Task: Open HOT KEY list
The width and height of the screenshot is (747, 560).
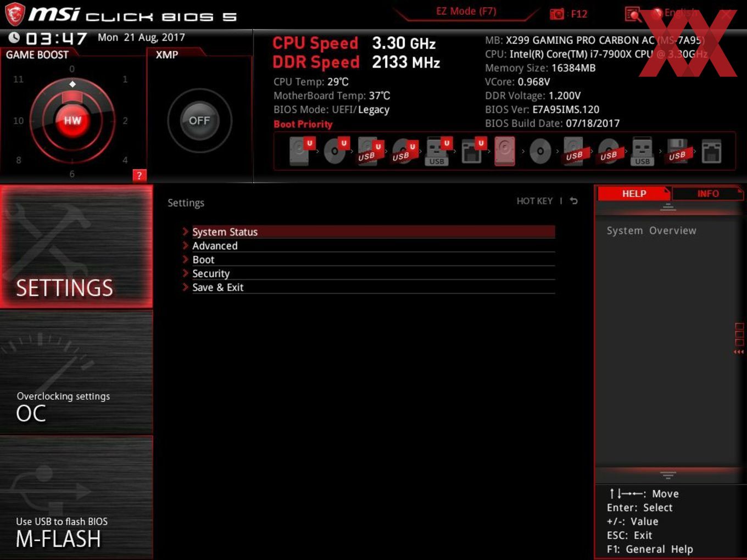Action: pos(534,201)
